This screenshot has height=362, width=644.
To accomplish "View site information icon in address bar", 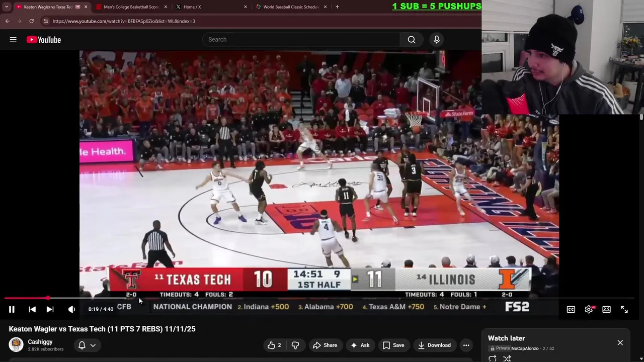I will tap(46, 21).
